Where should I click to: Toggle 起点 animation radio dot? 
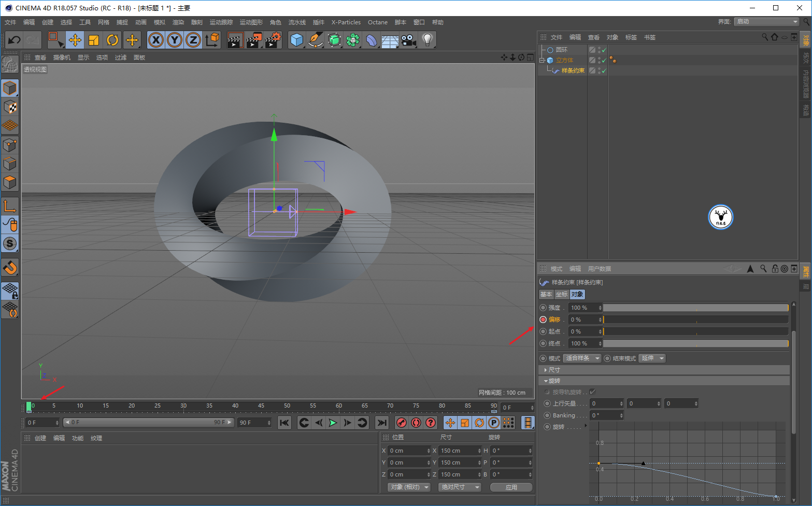pyautogui.click(x=543, y=331)
